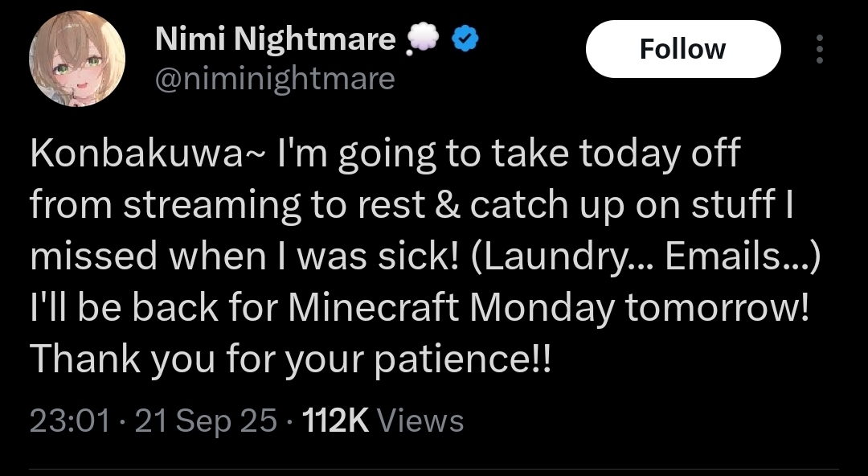Click the 21 Sep 25 date
Viewport: 868px width, 476px height.
(206, 421)
